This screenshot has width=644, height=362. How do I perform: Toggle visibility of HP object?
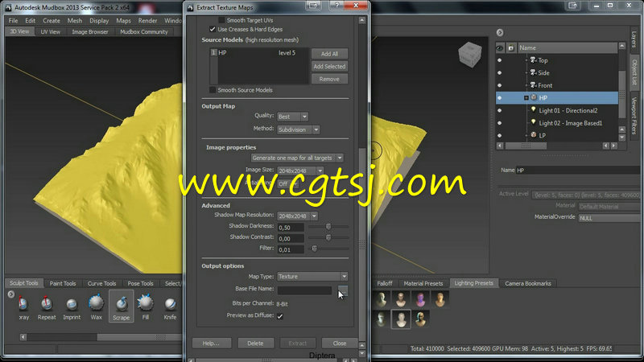click(x=499, y=97)
